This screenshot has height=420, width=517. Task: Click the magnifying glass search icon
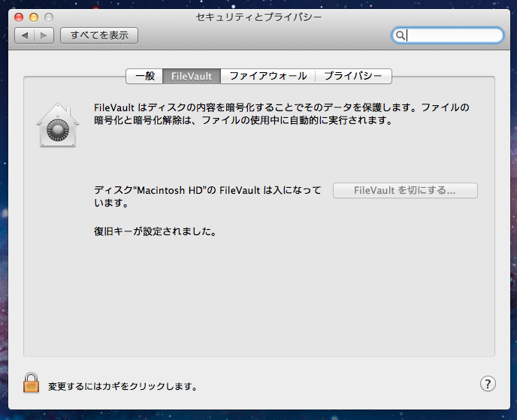tap(400, 35)
